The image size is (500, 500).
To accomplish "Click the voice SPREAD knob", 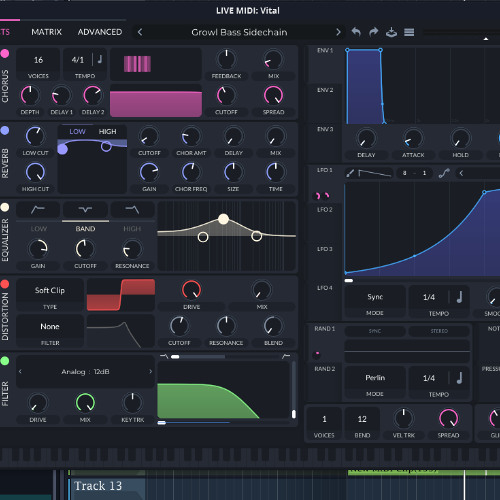I will [x=448, y=418].
